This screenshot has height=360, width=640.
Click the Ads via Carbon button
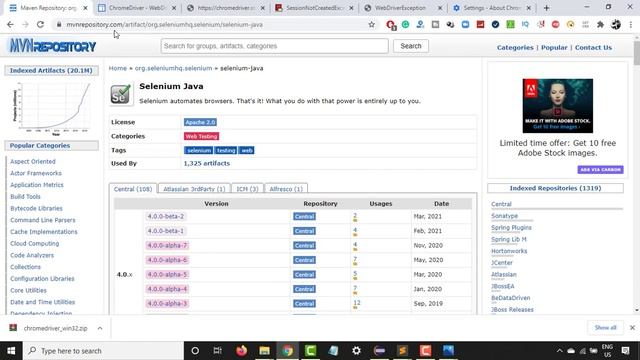point(600,169)
